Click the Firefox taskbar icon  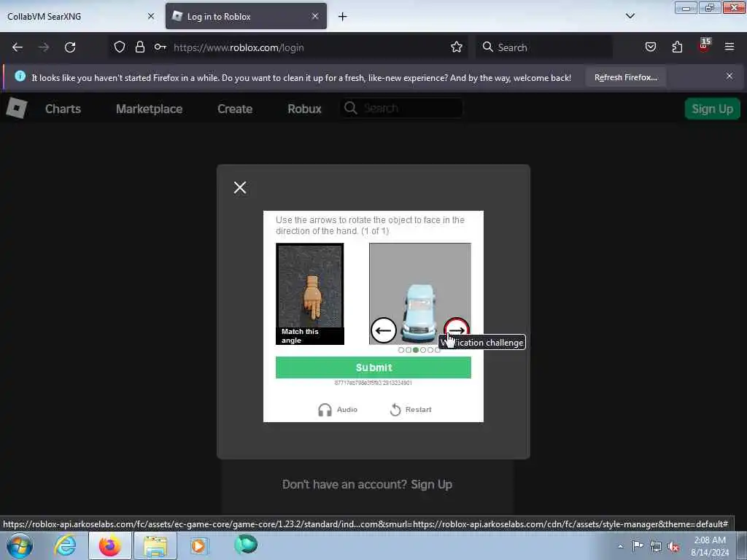tap(110, 545)
